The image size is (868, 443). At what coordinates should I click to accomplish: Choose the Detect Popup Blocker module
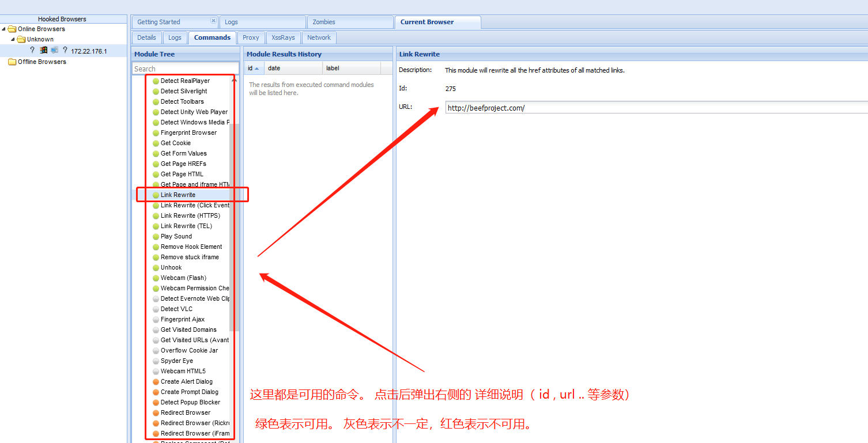[190, 403]
